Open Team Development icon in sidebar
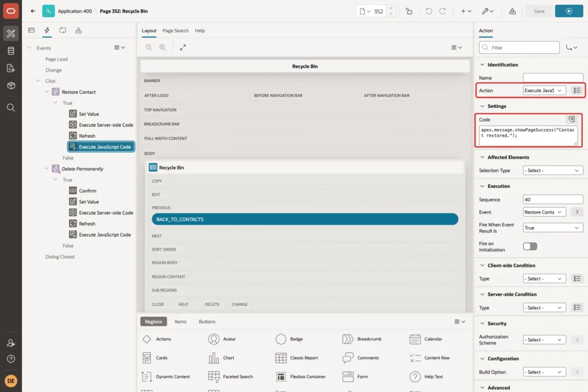This screenshot has height=392, width=588. (11, 68)
